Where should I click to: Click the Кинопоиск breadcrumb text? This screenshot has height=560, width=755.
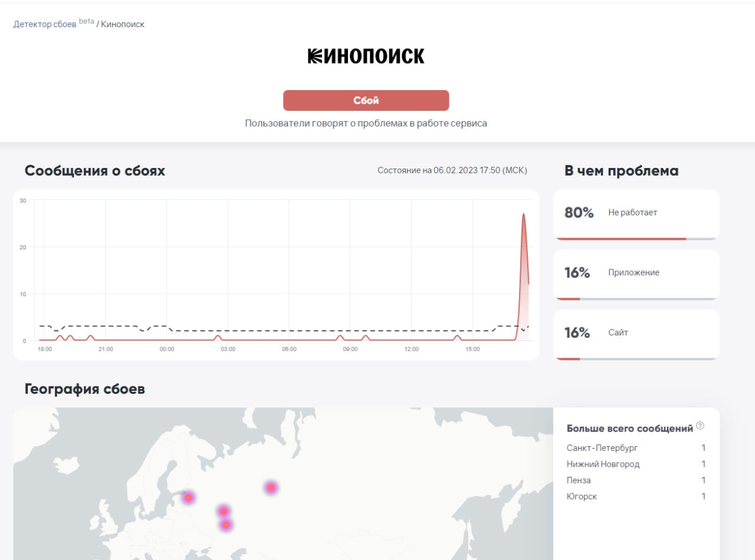123,24
